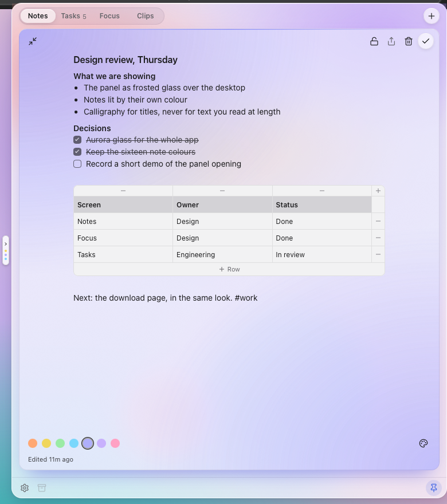Remove the Status column with its minus

[322, 191]
